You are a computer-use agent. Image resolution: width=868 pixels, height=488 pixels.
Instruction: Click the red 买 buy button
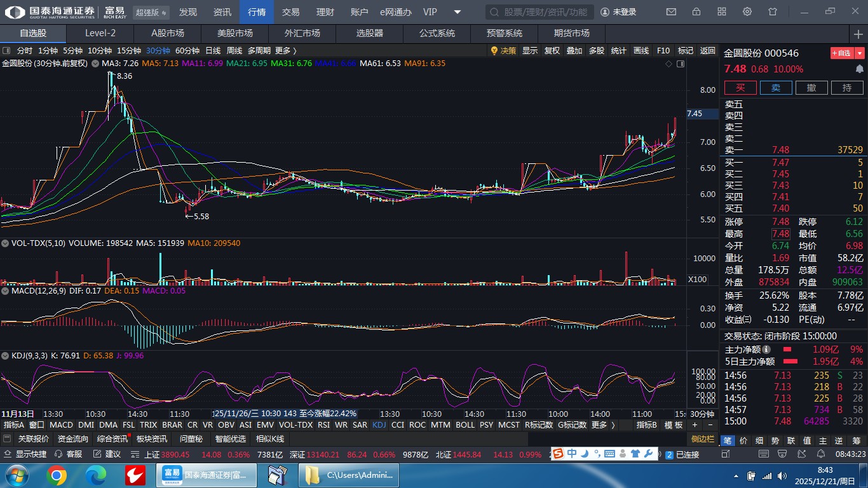coord(740,88)
